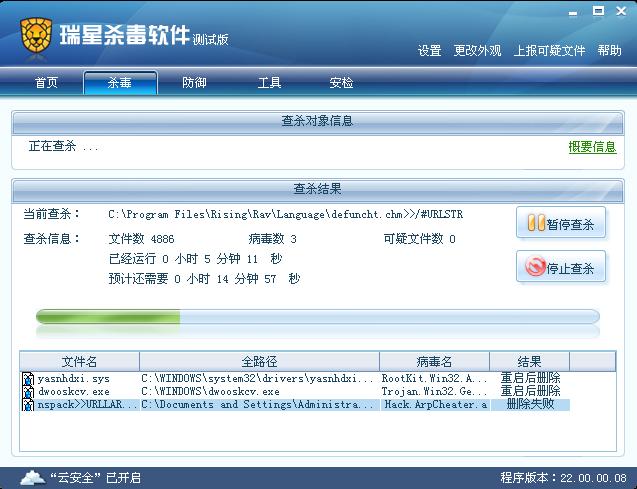Maximize the Rising antivirus window
The width and height of the screenshot is (637, 489).
(x=598, y=11)
